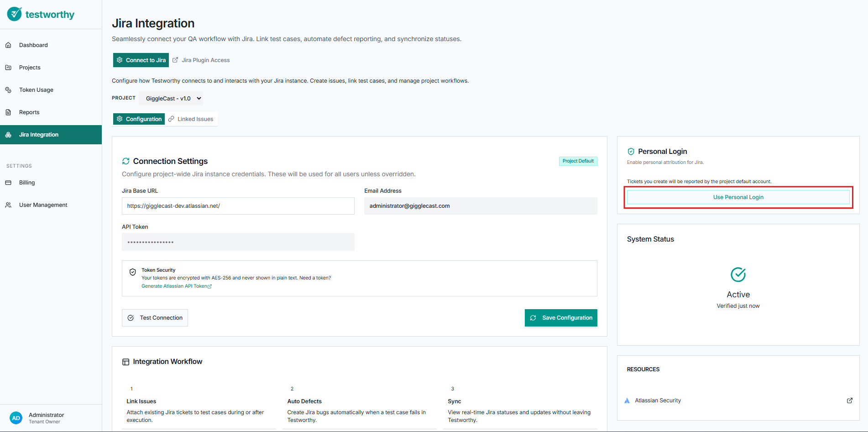This screenshot has height=432, width=868.
Task: Switch to the Linked Issues tab
Action: (x=191, y=119)
